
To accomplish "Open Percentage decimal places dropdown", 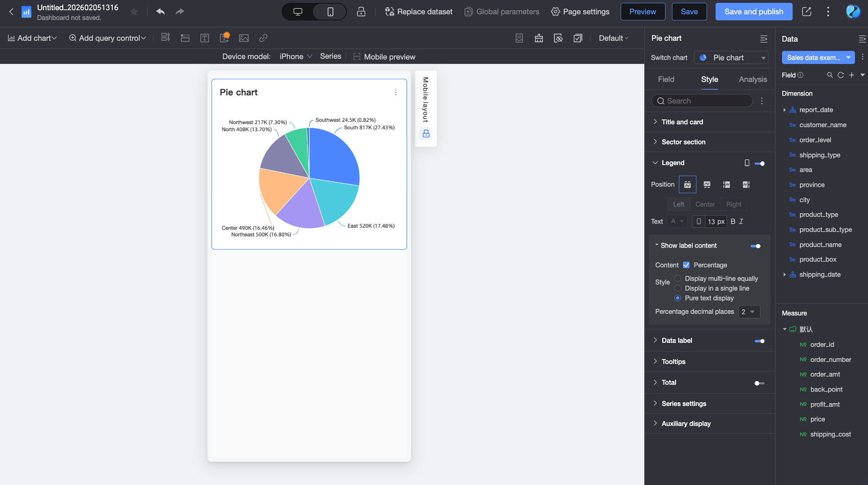I will [749, 312].
